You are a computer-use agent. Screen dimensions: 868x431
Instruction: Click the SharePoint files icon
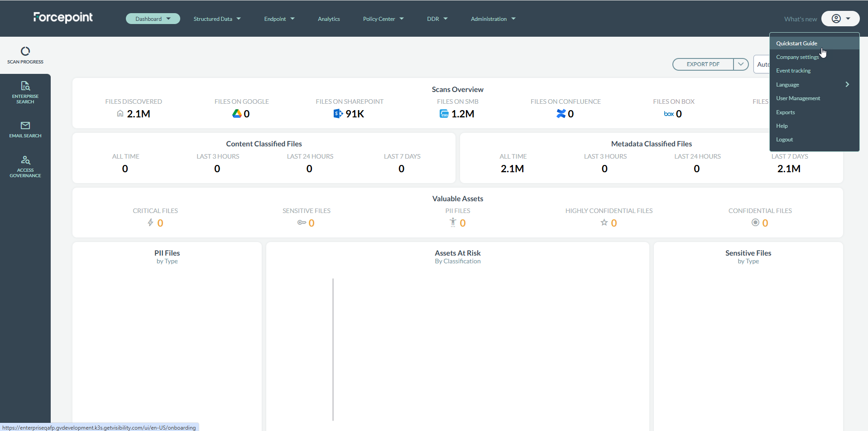[x=338, y=114]
